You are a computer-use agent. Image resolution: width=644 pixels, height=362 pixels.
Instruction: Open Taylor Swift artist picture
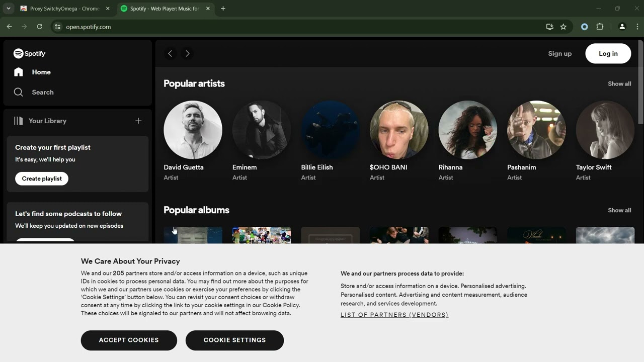(x=605, y=130)
